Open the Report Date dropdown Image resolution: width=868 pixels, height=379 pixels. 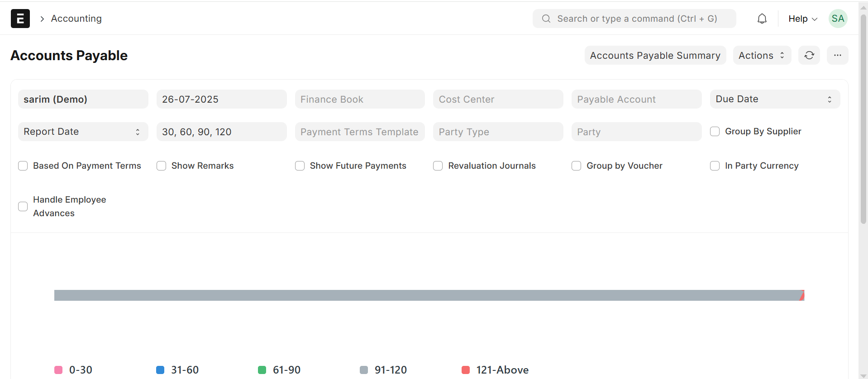point(83,132)
